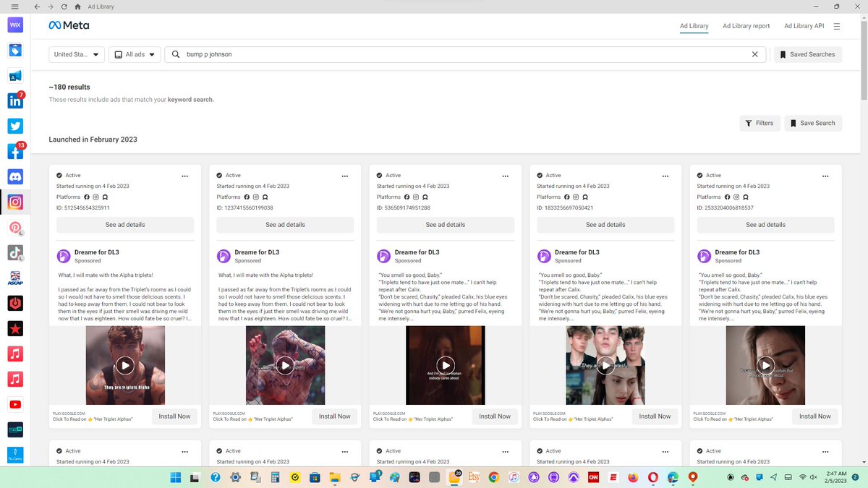Open the ASCAP sidebar icon
Viewport: 868px width, 488px height.
pyautogui.click(x=15, y=278)
